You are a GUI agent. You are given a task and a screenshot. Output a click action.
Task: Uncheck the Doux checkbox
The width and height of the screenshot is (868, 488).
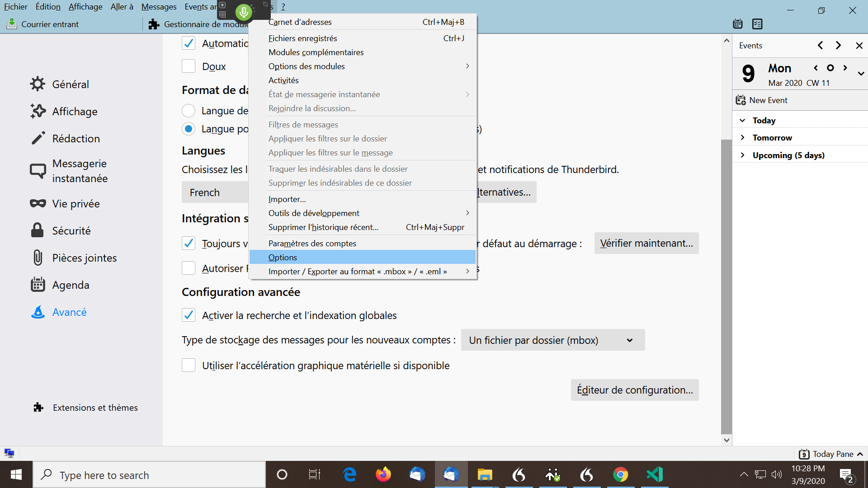[188, 66]
